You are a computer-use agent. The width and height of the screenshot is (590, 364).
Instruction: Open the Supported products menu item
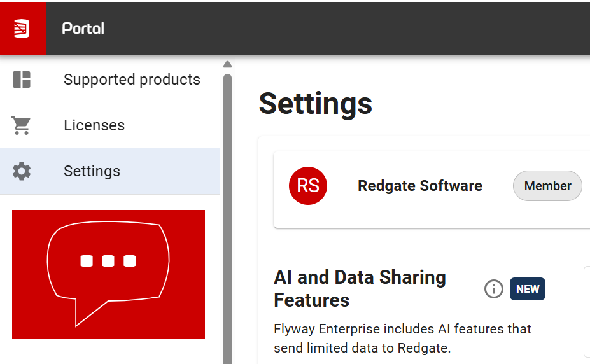(132, 80)
